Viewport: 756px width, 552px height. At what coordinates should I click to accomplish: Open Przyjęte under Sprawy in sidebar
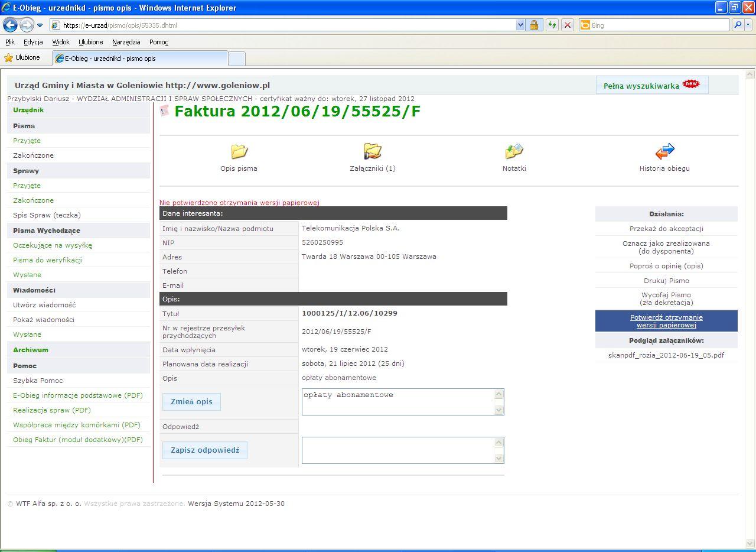[27, 186]
